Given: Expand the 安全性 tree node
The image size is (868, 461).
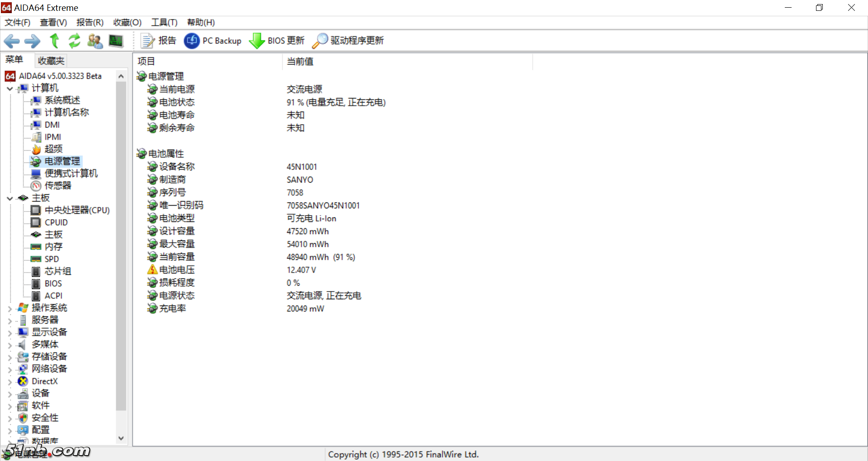Looking at the screenshot, I should [x=9, y=419].
